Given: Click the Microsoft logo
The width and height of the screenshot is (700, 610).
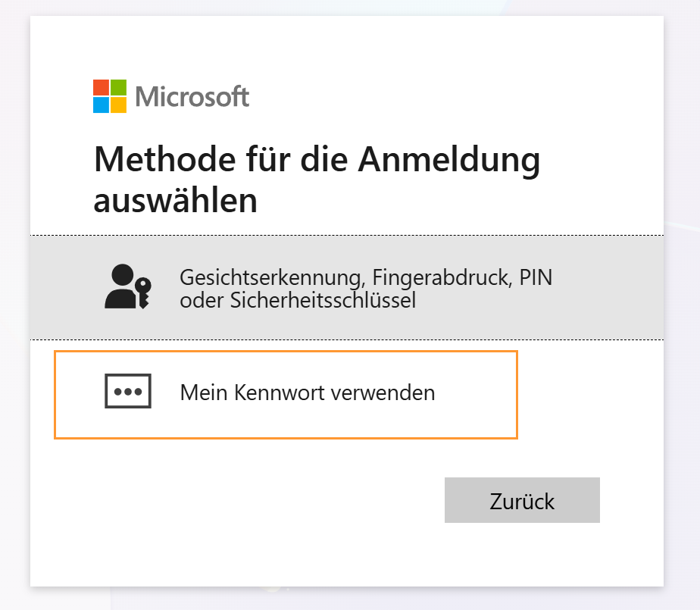Looking at the screenshot, I should pos(170,96).
